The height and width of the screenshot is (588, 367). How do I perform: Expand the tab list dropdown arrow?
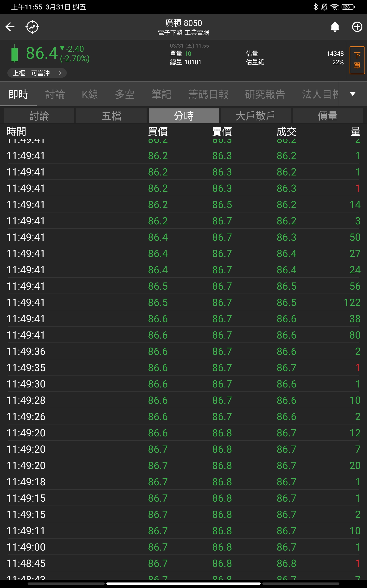[x=353, y=94]
